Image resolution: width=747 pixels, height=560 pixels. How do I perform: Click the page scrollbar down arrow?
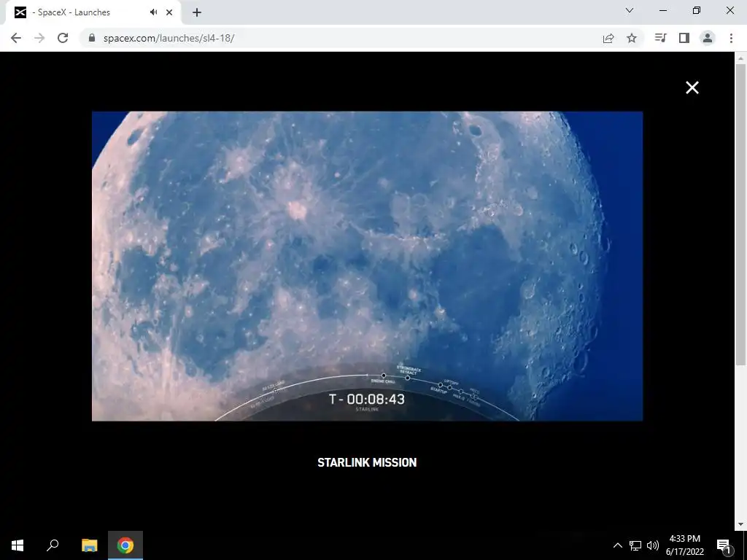[x=740, y=524]
